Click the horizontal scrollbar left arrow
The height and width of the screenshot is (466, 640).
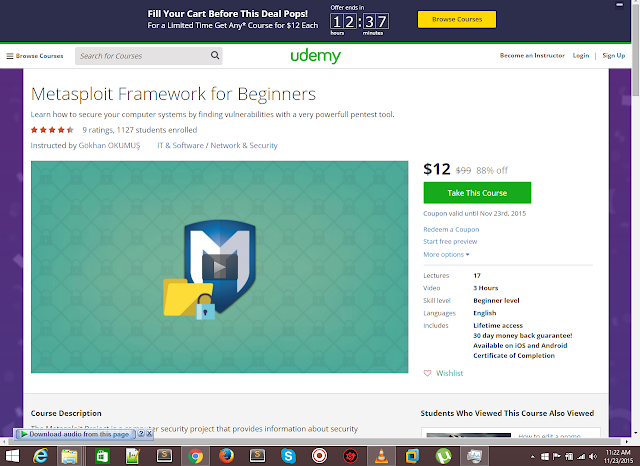4,442
